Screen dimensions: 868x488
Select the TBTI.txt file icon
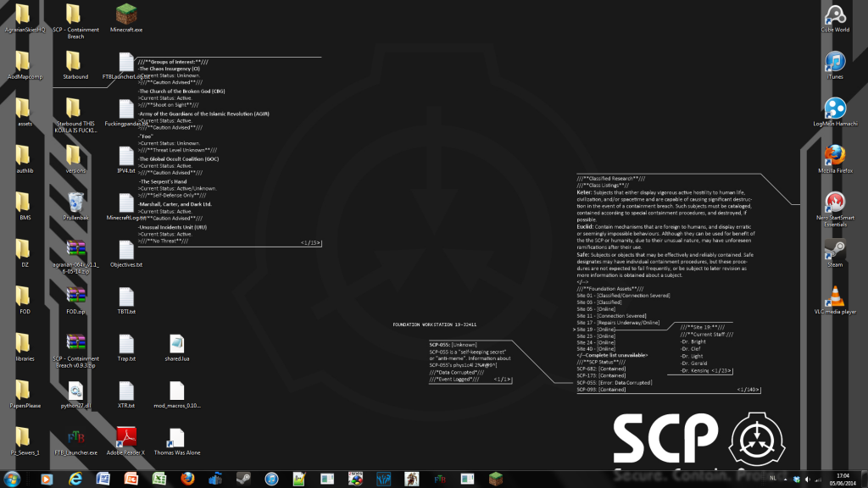click(x=126, y=297)
